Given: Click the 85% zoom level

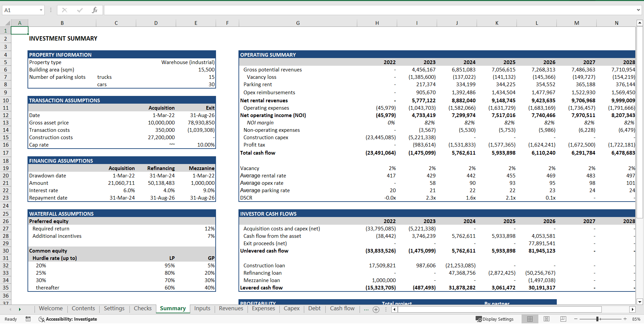Looking at the screenshot, I should coord(636,319).
